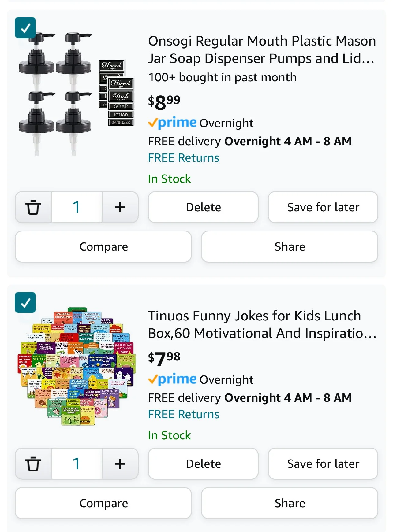Screen dimensions: 393x532
Task: Compare the Onsogi soap dispenser pumps
Action: pyautogui.click(x=103, y=247)
